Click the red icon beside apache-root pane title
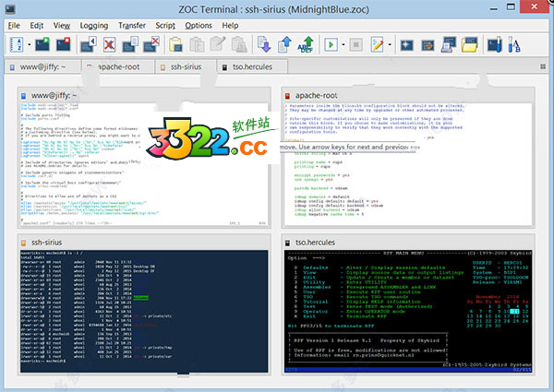Image resolution: width=554 pixels, height=392 pixels. pos(287,96)
